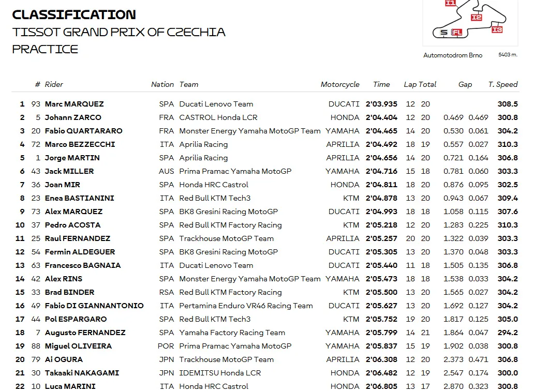Viewport: 534px width, 392px height.
Task: Click the I2 sector marker on track map
Action: point(477,18)
